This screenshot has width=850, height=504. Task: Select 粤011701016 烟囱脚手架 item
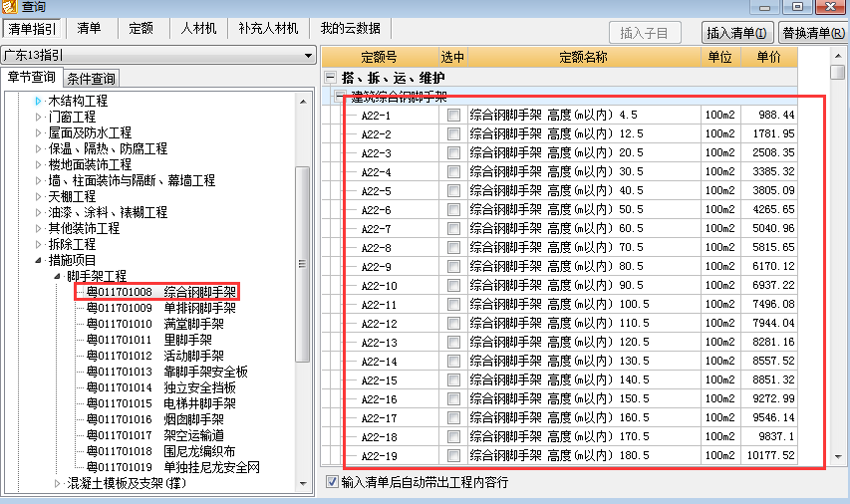pyautogui.click(x=155, y=419)
